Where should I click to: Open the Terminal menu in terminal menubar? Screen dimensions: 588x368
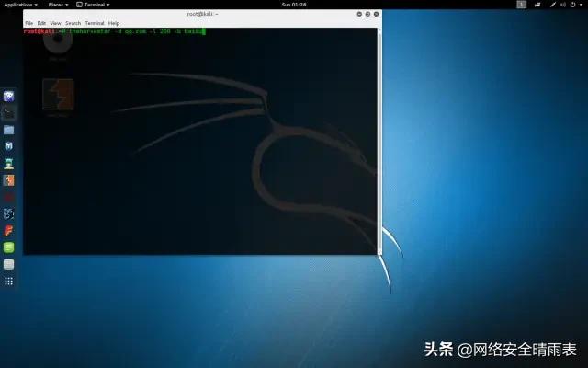[95, 23]
